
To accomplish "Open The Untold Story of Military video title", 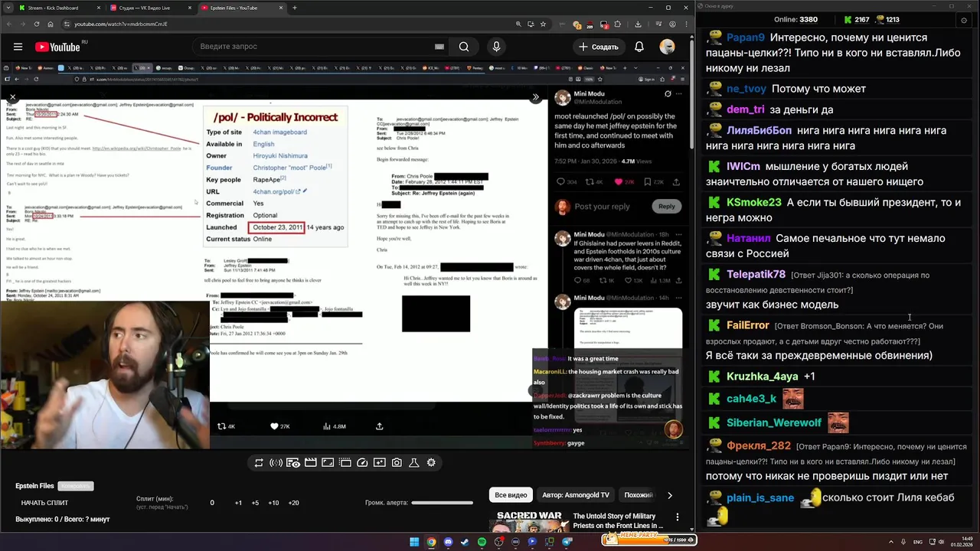I will [618, 520].
